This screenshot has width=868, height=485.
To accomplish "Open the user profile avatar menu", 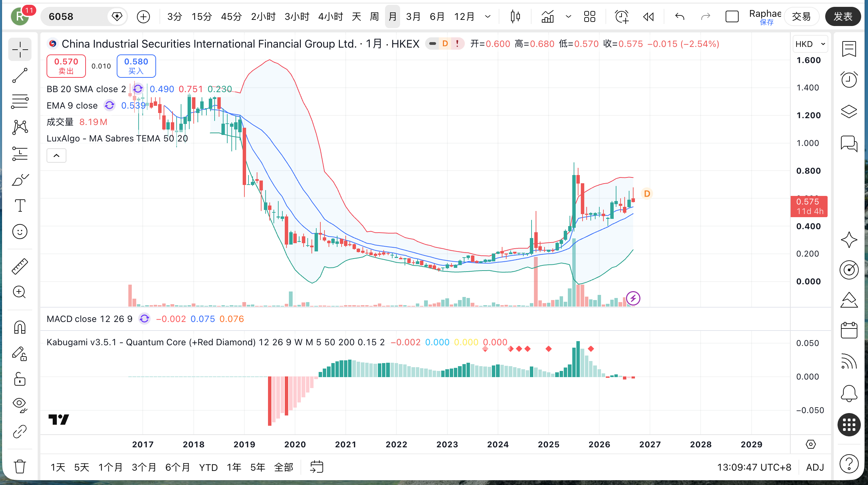I will [x=20, y=16].
